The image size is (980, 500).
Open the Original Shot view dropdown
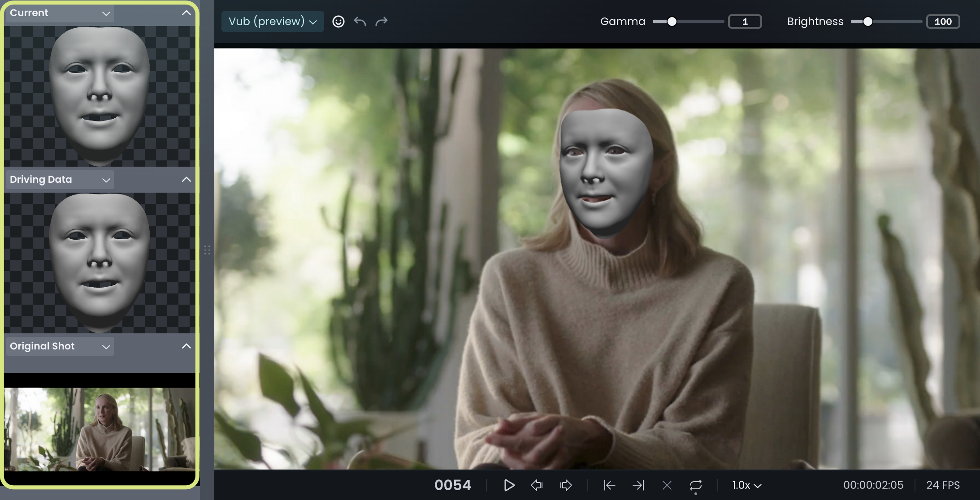click(60, 346)
